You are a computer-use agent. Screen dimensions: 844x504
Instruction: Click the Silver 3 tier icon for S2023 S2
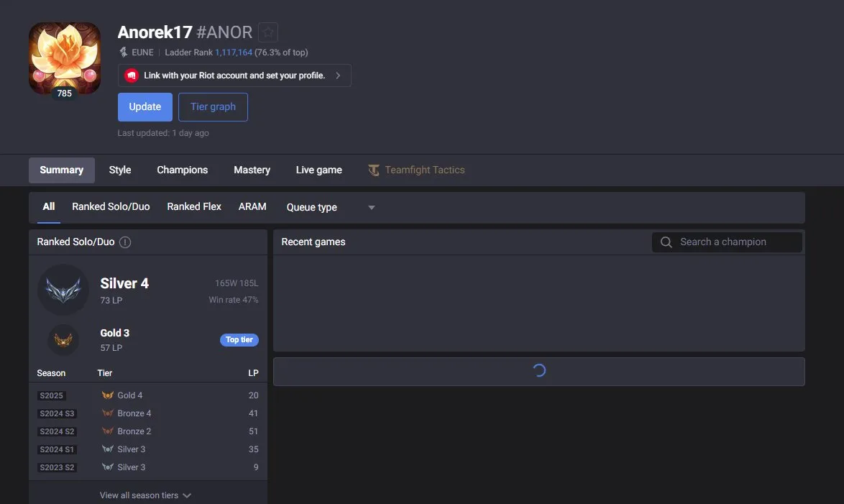108,467
